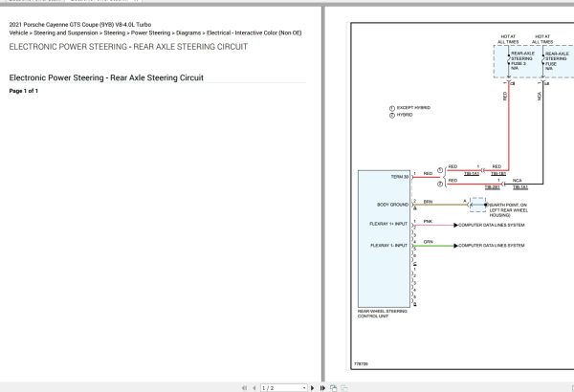Image resolution: width=574 pixels, height=392 pixels.
Task: Click the BODY GROUND pin label
Action: point(392,205)
